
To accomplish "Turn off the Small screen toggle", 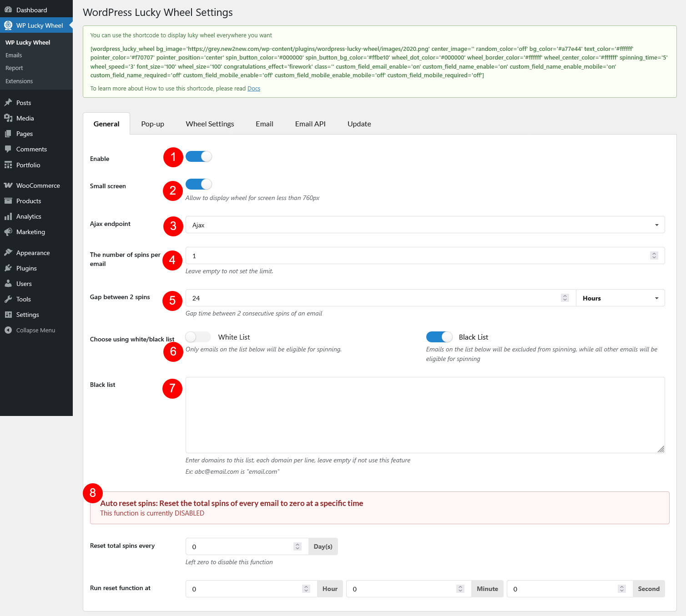I will [x=199, y=184].
